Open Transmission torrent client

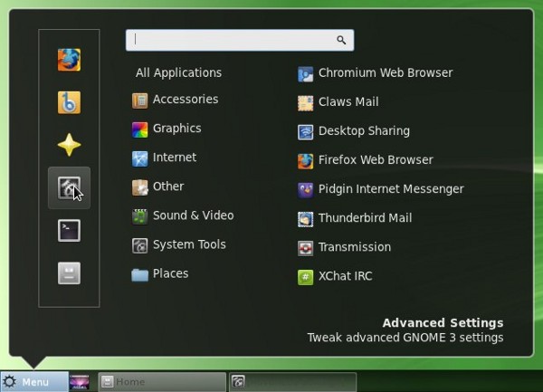click(x=354, y=247)
